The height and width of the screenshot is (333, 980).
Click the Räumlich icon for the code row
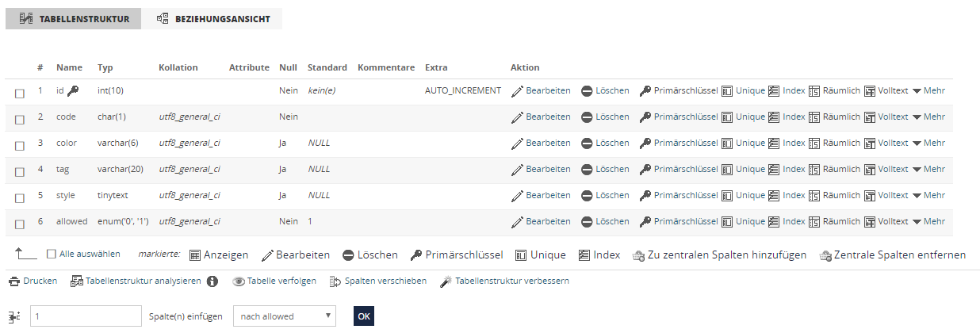[x=814, y=117]
